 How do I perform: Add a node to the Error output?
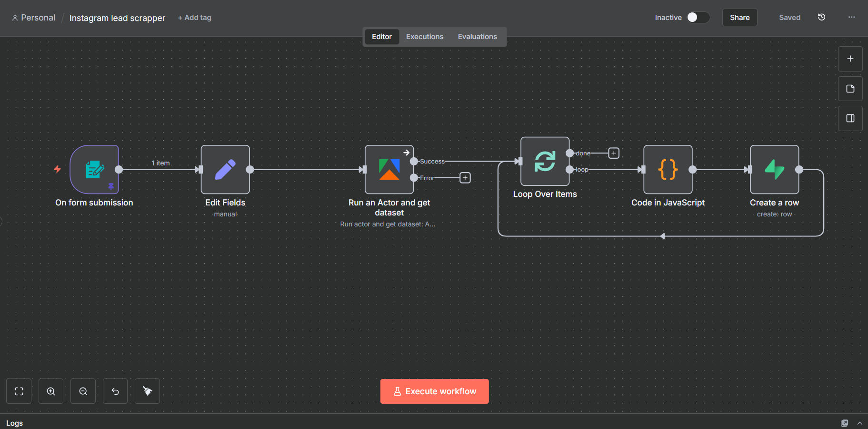click(x=465, y=178)
